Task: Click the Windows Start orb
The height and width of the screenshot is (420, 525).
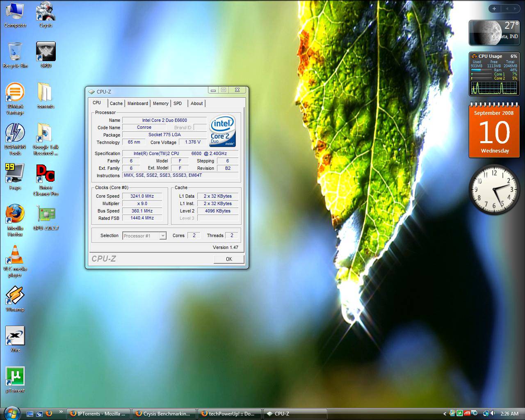Action: tap(11, 413)
